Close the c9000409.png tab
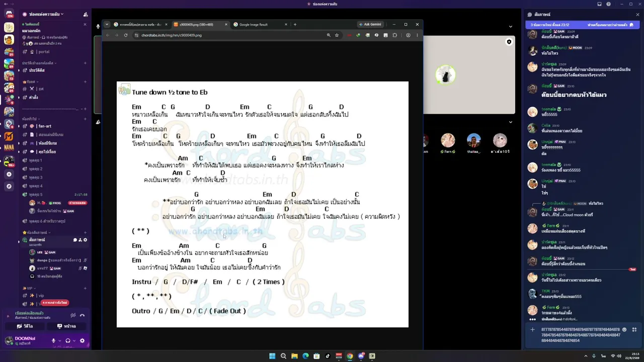Screen dimensions: 644x362 (x=226, y=24)
